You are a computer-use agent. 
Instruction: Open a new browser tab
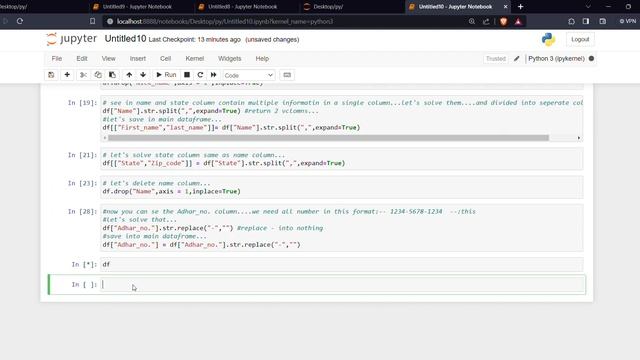coord(520,7)
